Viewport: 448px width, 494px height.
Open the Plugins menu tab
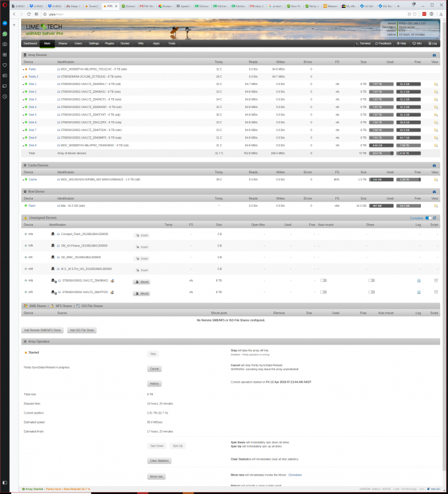[x=109, y=43]
